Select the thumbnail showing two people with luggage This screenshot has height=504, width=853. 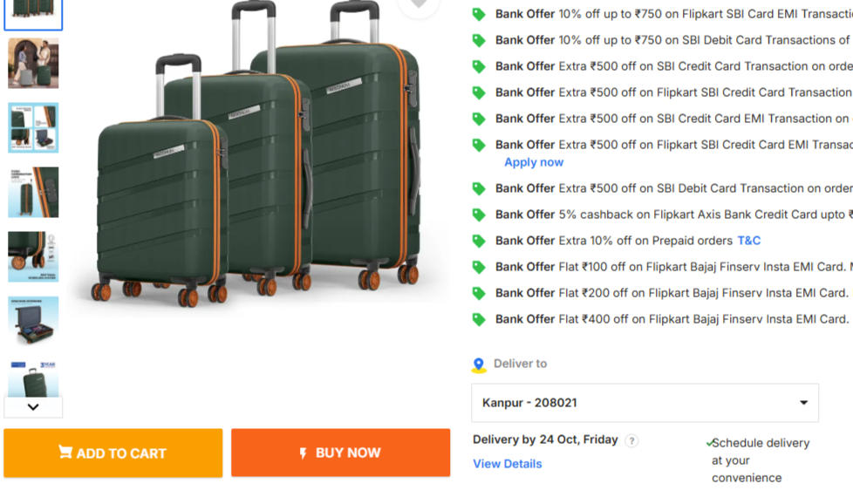point(33,63)
